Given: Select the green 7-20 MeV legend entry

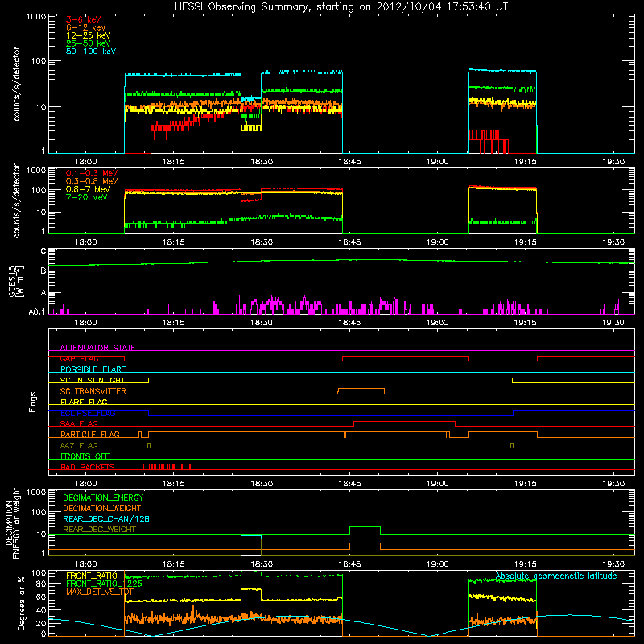Looking at the screenshot, I should pos(87,197).
